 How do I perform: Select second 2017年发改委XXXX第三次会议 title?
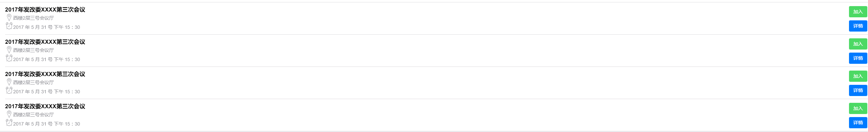click(45, 42)
